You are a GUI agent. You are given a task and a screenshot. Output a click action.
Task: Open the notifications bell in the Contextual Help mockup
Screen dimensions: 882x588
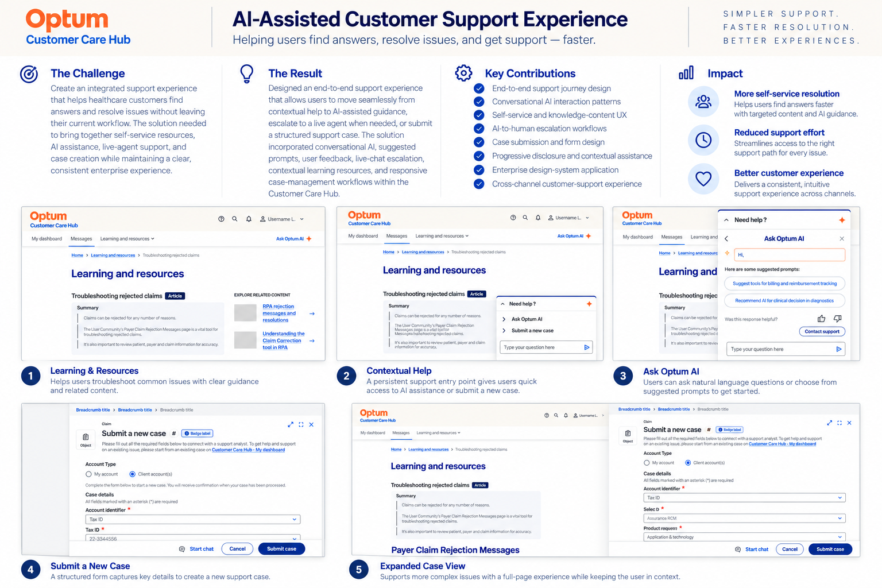coord(538,218)
